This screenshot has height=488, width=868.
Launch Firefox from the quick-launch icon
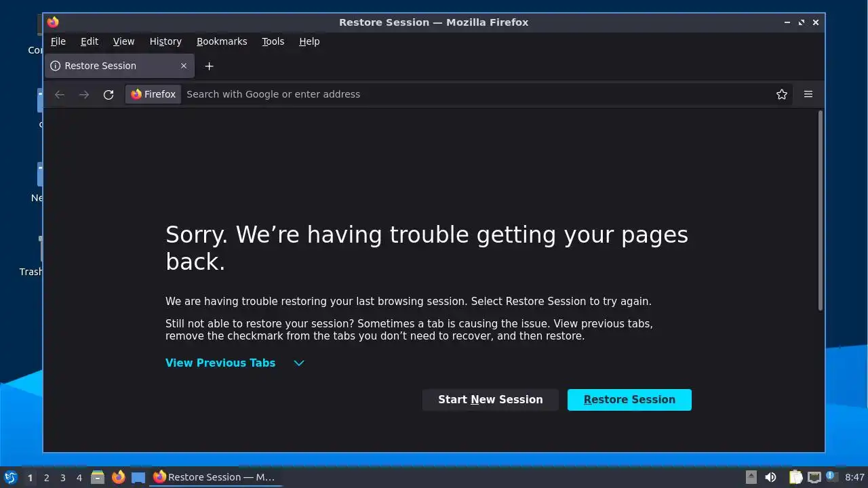(x=119, y=477)
